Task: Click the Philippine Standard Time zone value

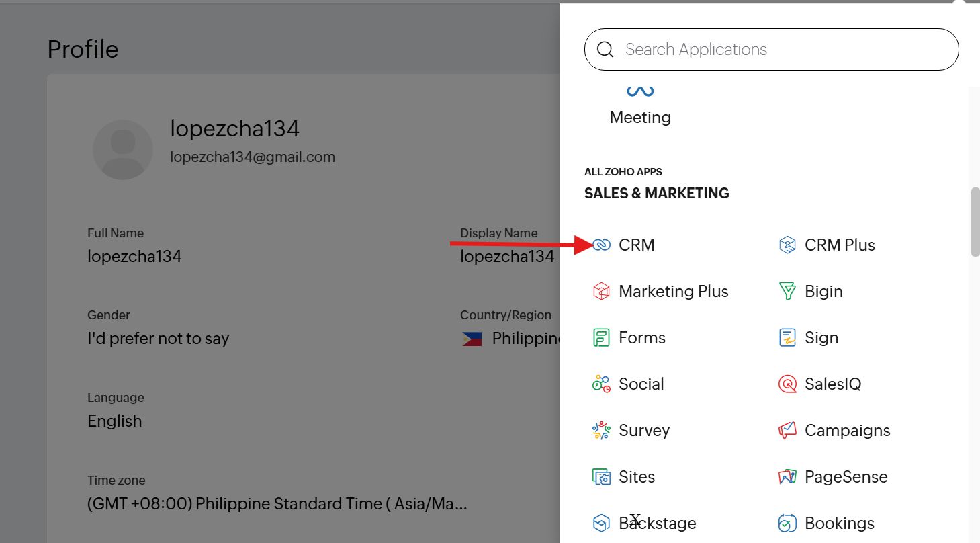Action: [277, 504]
